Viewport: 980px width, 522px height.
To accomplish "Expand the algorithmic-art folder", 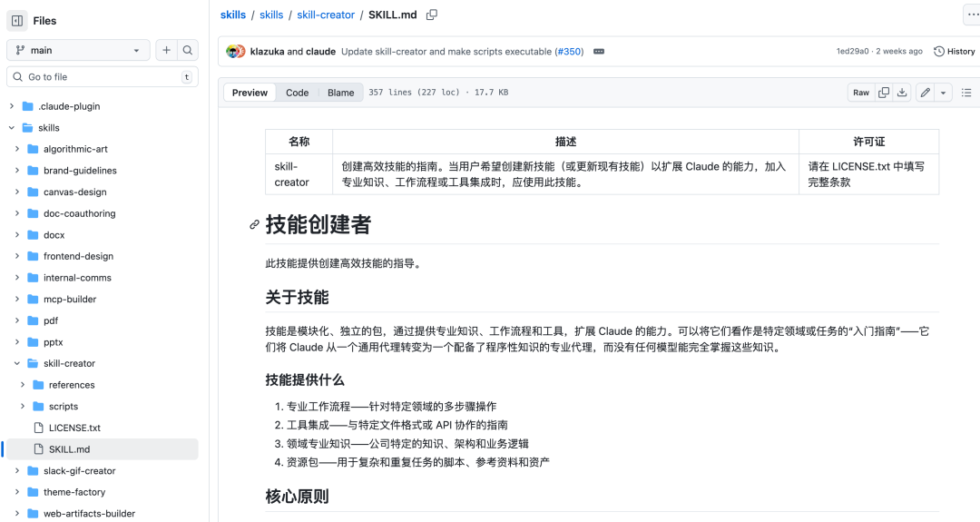I will 17,149.
